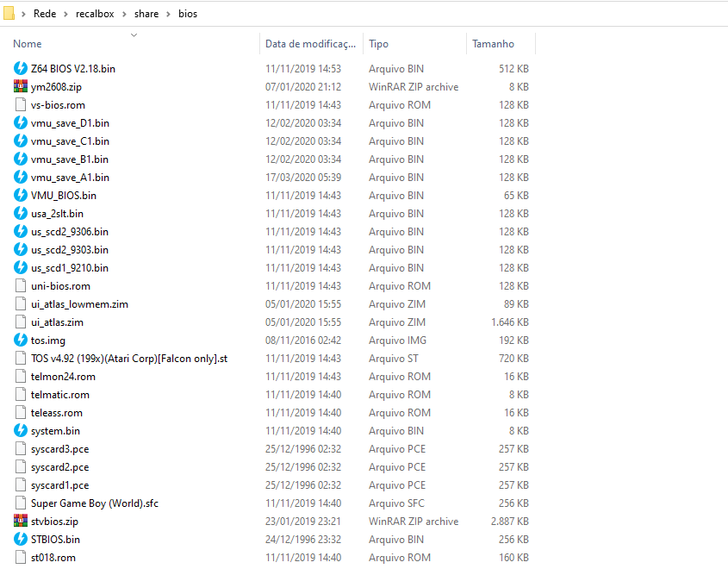Click the size value 2.887 KB

coord(510,522)
